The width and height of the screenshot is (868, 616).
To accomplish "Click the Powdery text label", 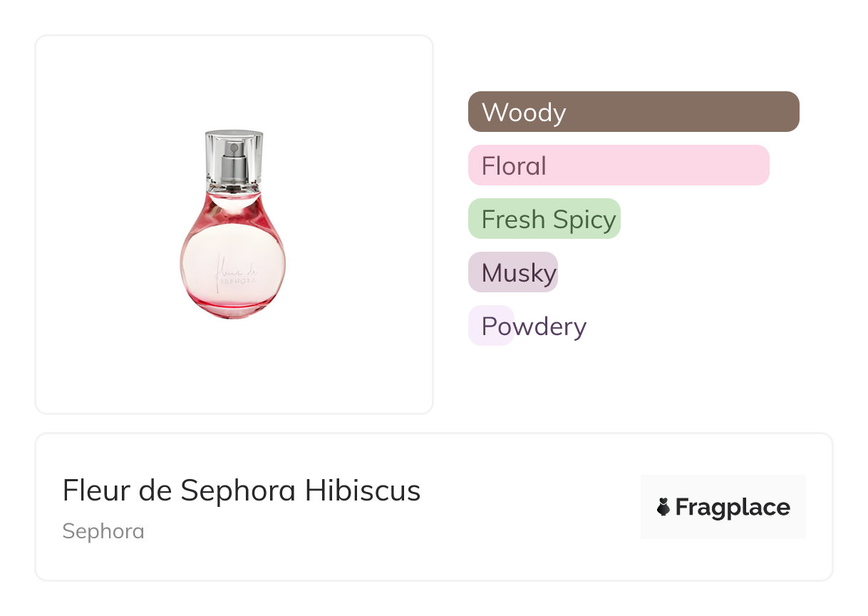I will 534,326.
